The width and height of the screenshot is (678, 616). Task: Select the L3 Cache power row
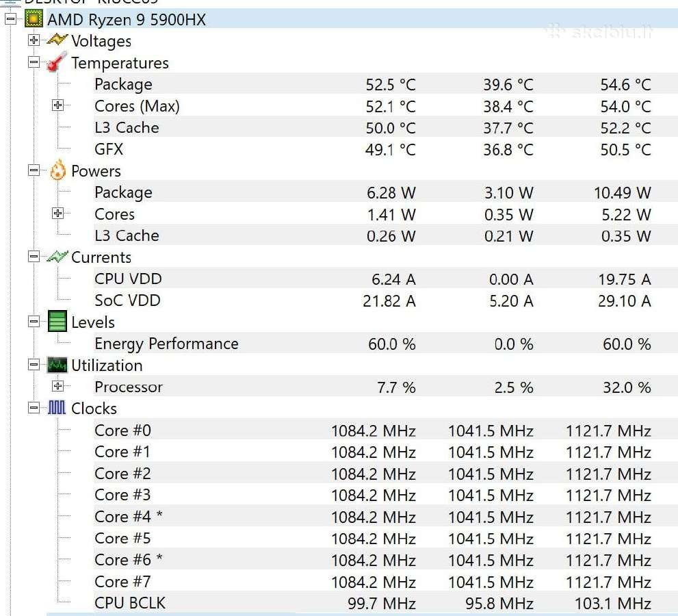tap(386, 235)
